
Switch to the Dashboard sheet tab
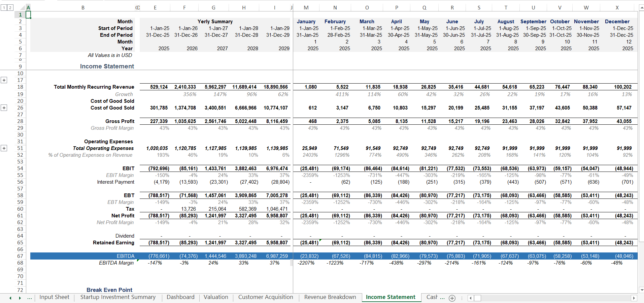click(x=180, y=297)
